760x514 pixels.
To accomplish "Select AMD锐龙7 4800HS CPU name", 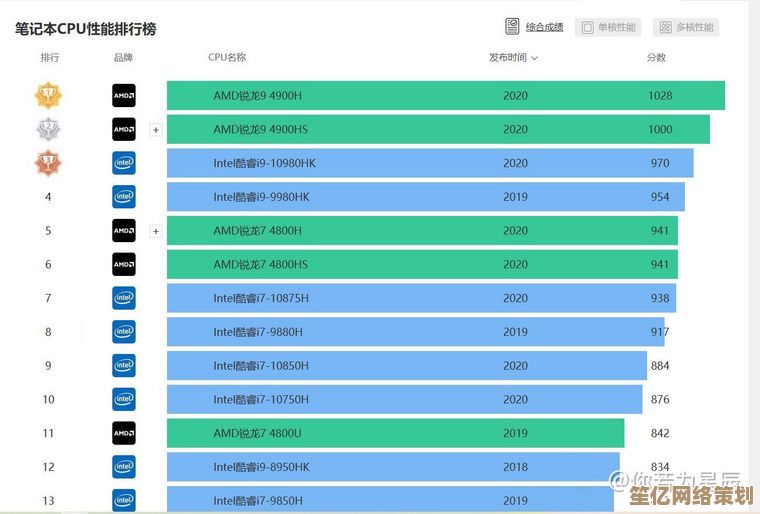I will click(261, 264).
